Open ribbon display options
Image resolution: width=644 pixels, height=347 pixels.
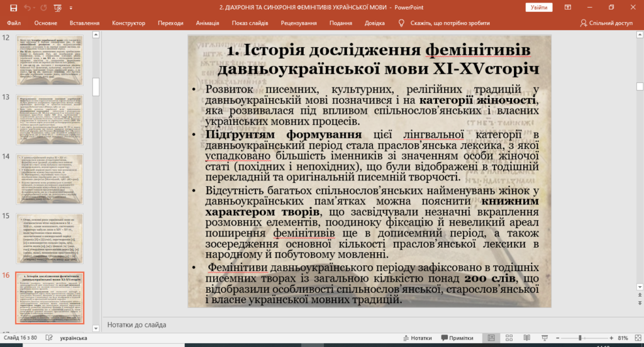click(568, 8)
